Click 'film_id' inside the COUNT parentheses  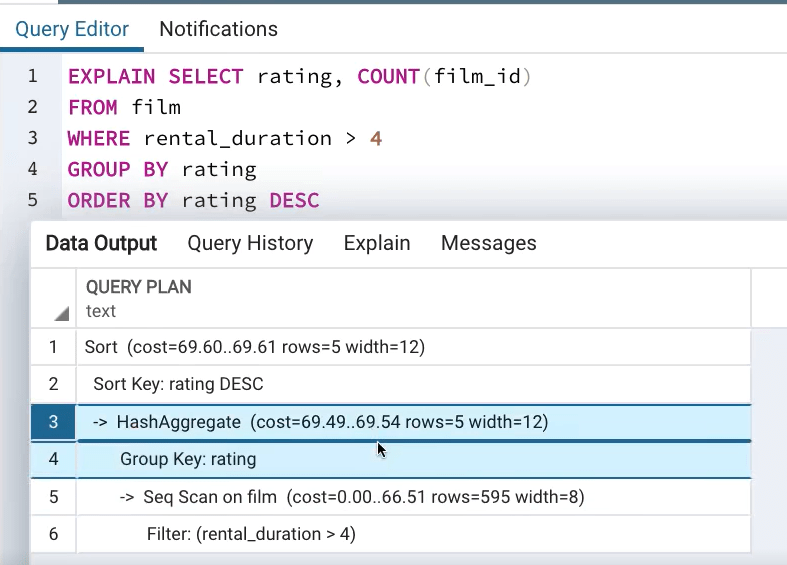[x=477, y=77]
